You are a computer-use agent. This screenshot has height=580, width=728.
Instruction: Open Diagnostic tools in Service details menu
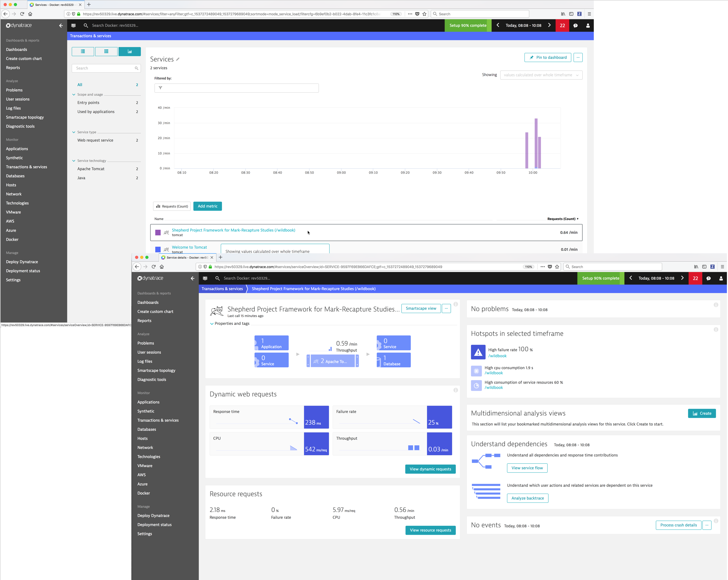[152, 380]
